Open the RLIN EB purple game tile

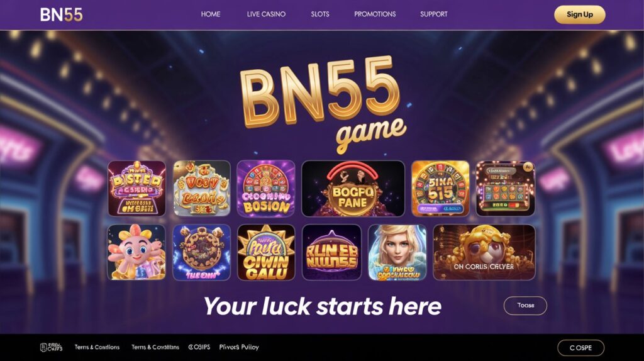point(332,252)
